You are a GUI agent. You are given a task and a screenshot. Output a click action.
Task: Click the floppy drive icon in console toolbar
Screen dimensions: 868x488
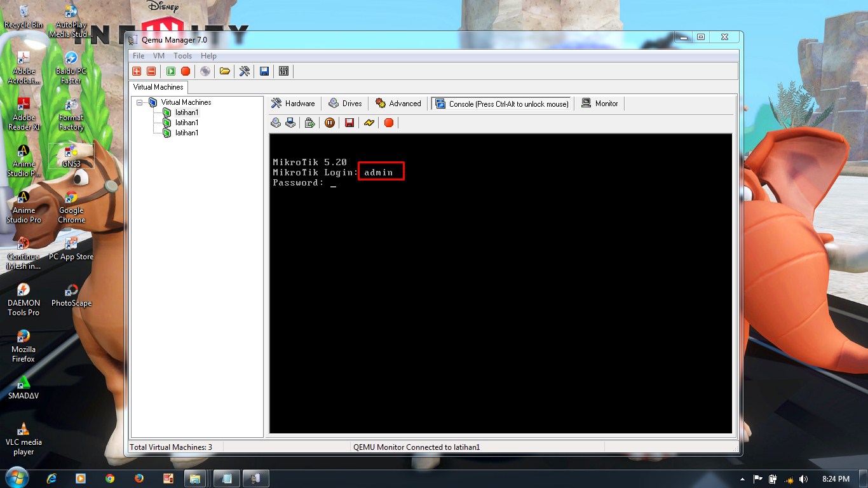pos(290,123)
